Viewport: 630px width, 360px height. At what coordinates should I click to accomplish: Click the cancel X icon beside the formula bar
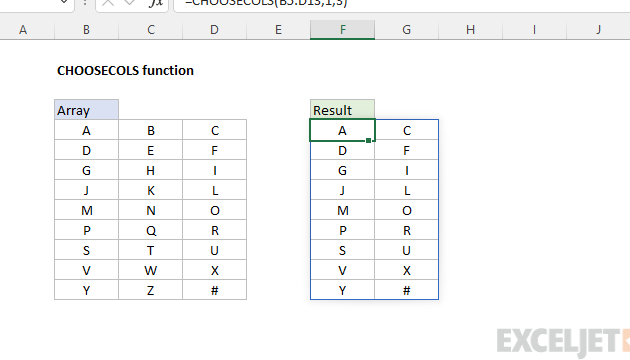click(x=108, y=3)
